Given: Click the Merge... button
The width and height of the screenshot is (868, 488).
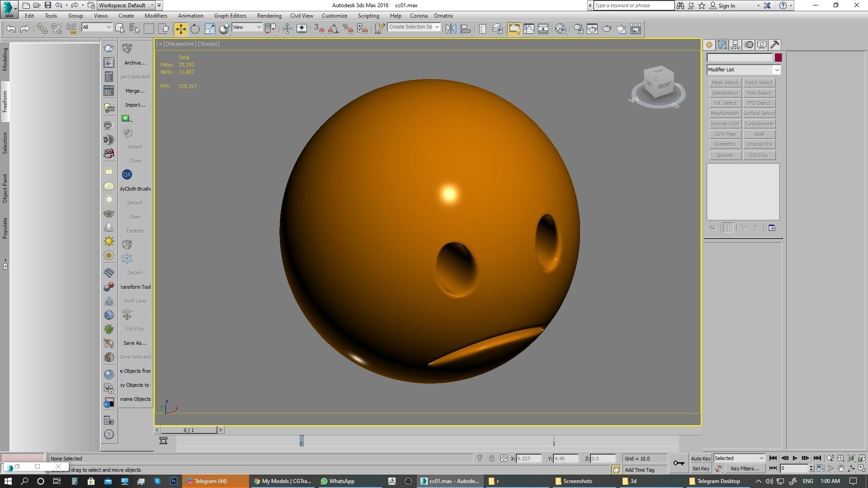Looking at the screenshot, I should click(135, 91).
